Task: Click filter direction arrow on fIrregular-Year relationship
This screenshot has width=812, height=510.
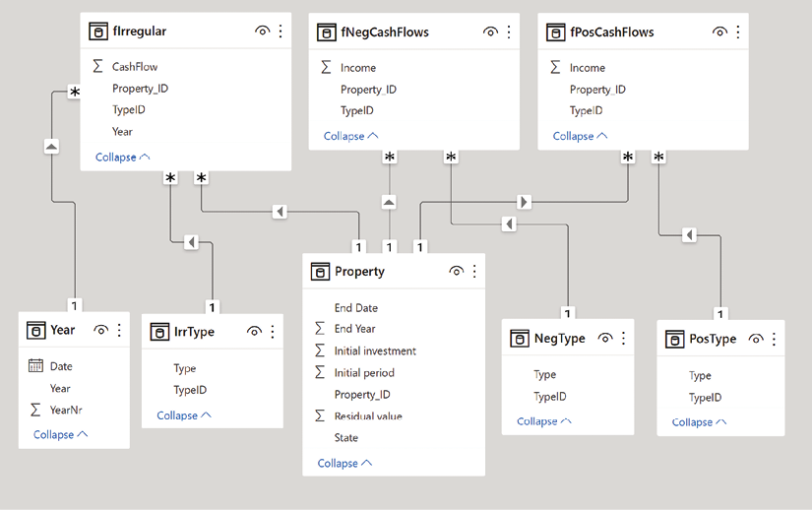Action: click(51, 147)
